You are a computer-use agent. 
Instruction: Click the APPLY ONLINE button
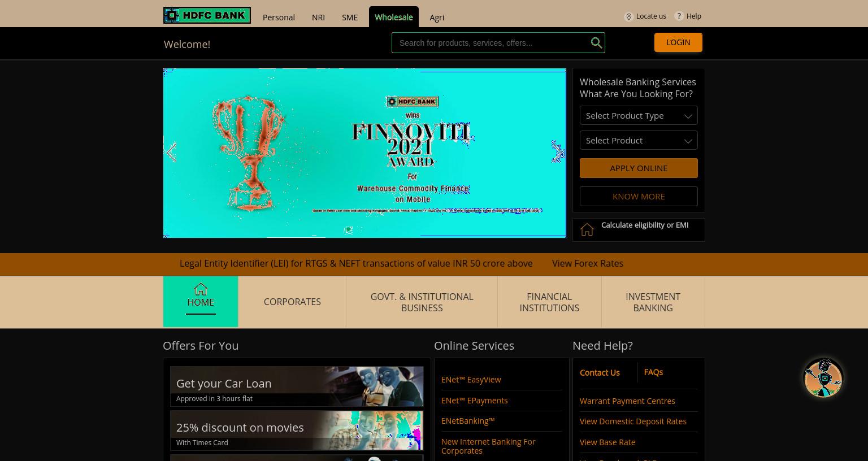click(639, 168)
